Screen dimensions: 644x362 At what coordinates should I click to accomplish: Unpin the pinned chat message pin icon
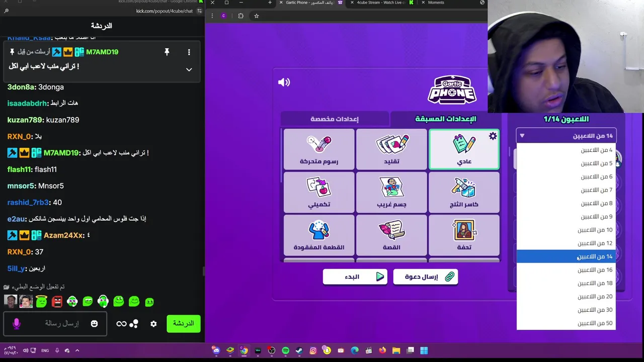pos(167,52)
